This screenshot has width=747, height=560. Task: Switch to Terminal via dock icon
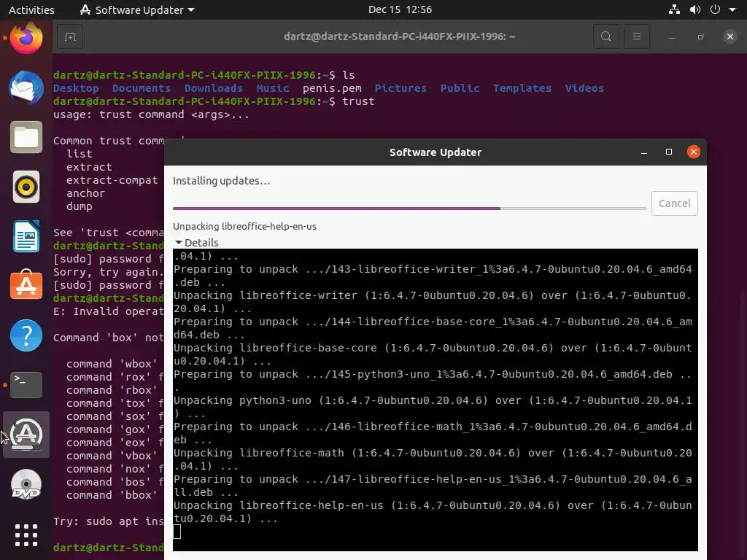pyautogui.click(x=26, y=385)
